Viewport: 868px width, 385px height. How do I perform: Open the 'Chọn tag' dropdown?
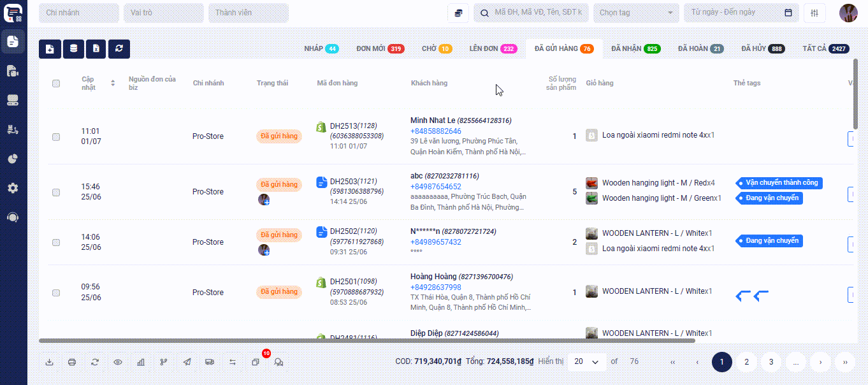(x=635, y=13)
